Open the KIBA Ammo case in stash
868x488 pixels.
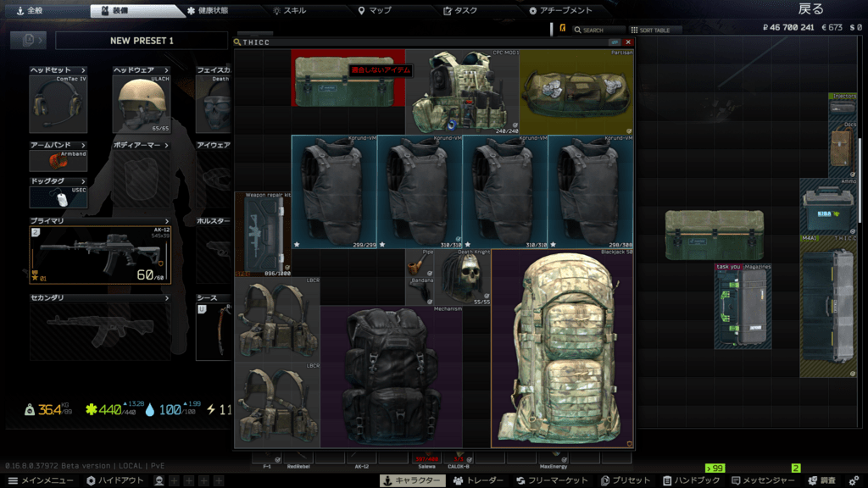(x=828, y=206)
